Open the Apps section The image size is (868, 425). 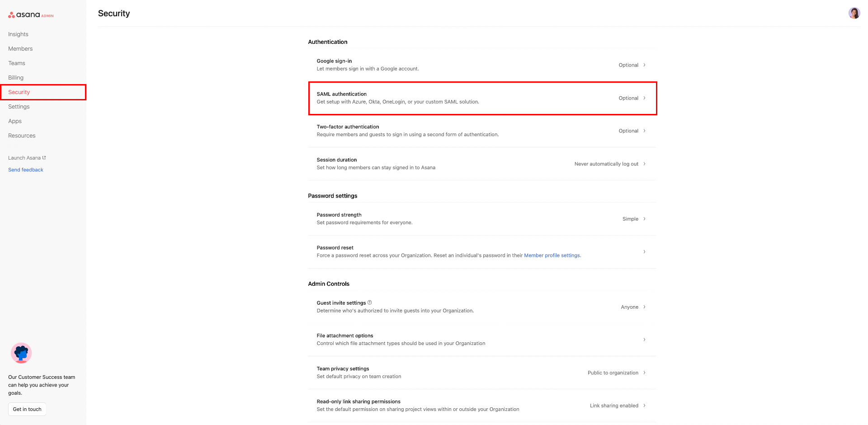(15, 121)
